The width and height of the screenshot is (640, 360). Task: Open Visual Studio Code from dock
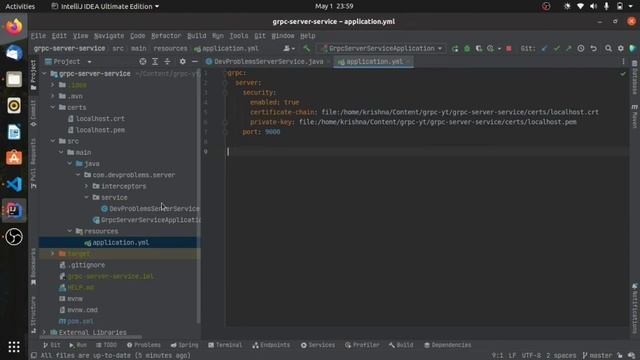tap(14, 184)
